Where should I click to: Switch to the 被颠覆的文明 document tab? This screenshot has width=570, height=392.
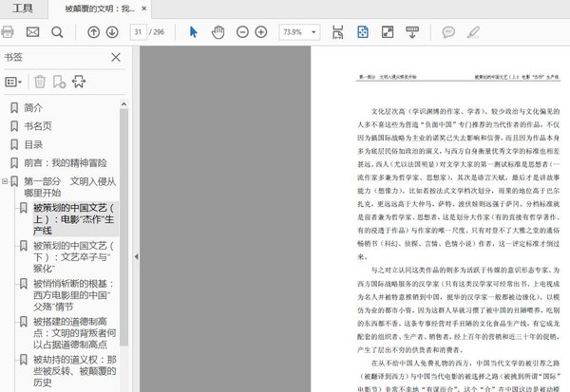pyautogui.click(x=100, y=9)
